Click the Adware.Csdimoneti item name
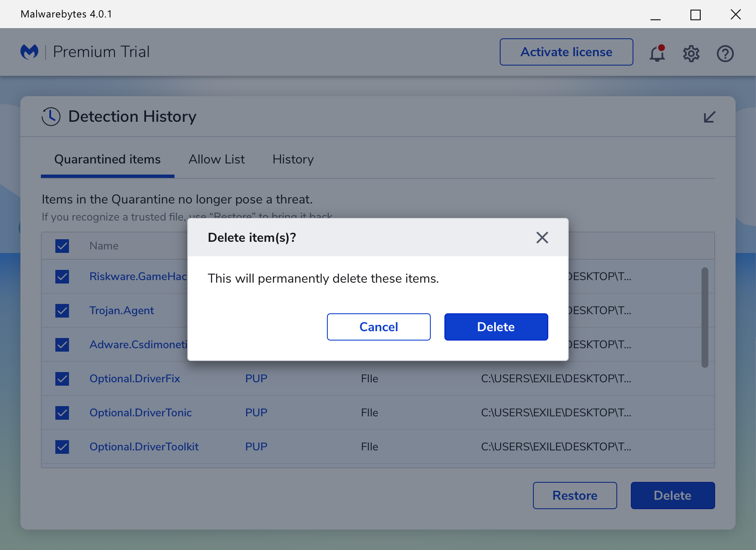Viewport: 756px width, 550px height. click(x=138, y=345)
